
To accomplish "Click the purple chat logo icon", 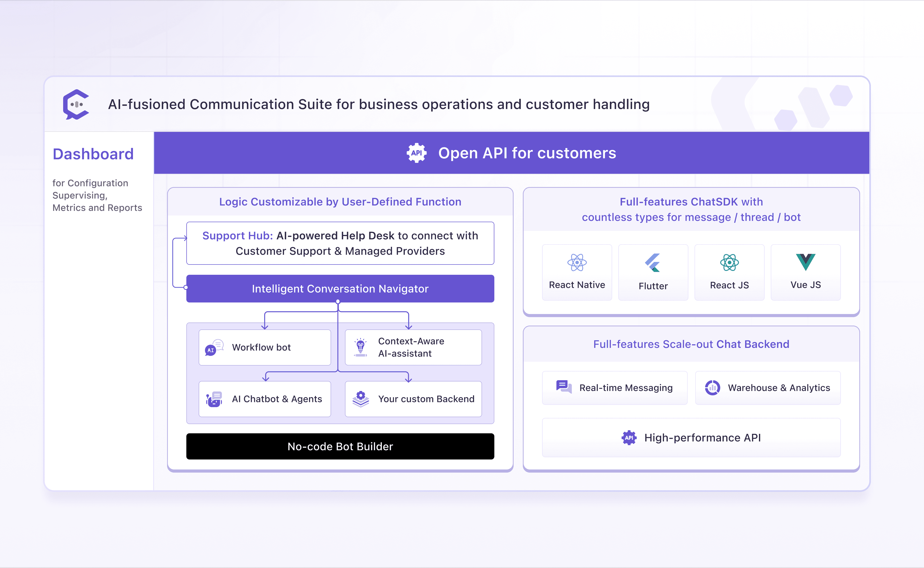I will [76, 104].
